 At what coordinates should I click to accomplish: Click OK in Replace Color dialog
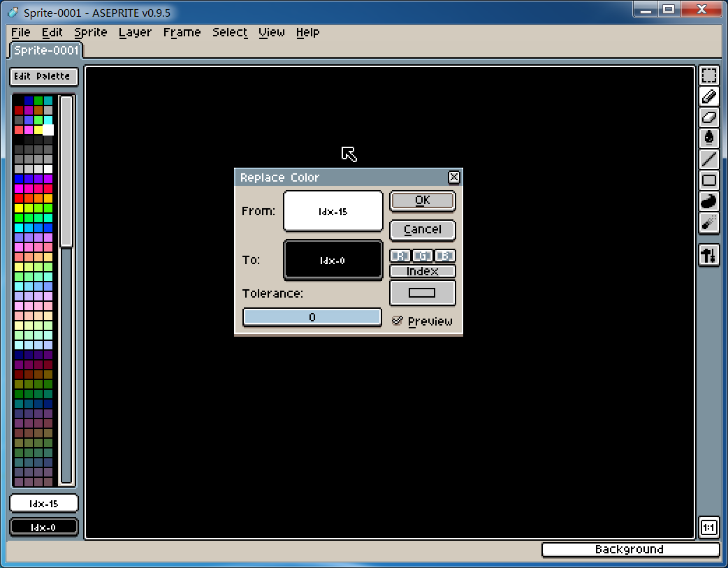click(x=423, y=201)
